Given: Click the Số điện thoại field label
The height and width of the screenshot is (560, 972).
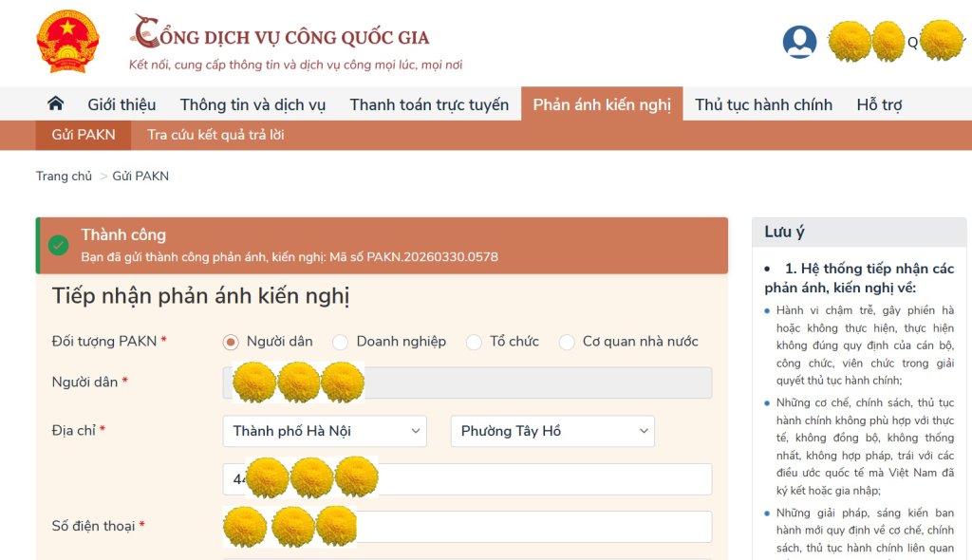Looking at the screenshot, I should coord(94,526).
